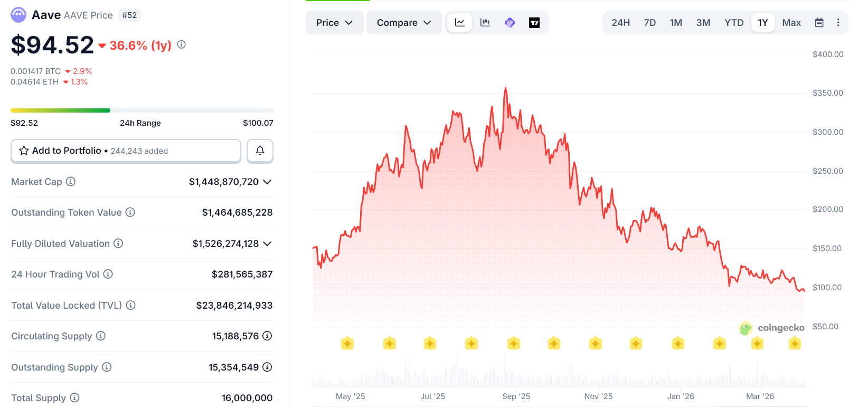
Task: Select the 7D time range tab
Action: click(650, 23)
